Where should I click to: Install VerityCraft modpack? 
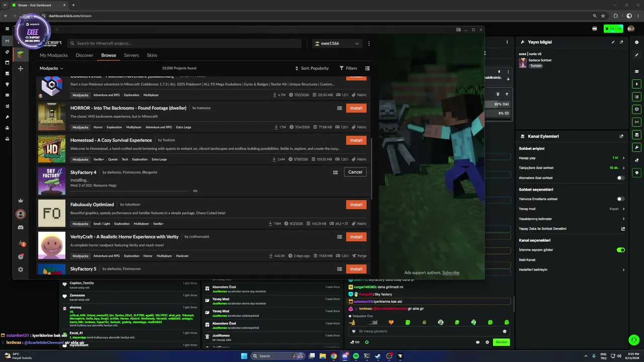pyautogui.click(x=356, y=237)
